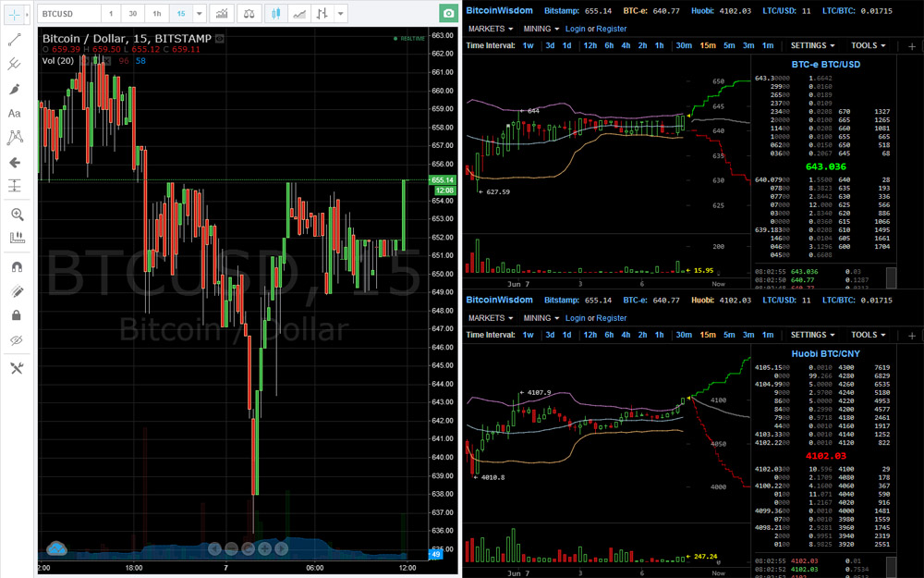Open the indicators chart icon
Image resolution: width=924 pixels, height=578 pixels.
pos(222,14)
